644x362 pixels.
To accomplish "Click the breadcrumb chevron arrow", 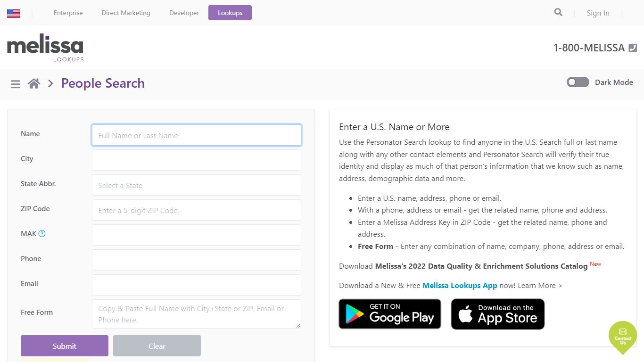I will 50,84.
